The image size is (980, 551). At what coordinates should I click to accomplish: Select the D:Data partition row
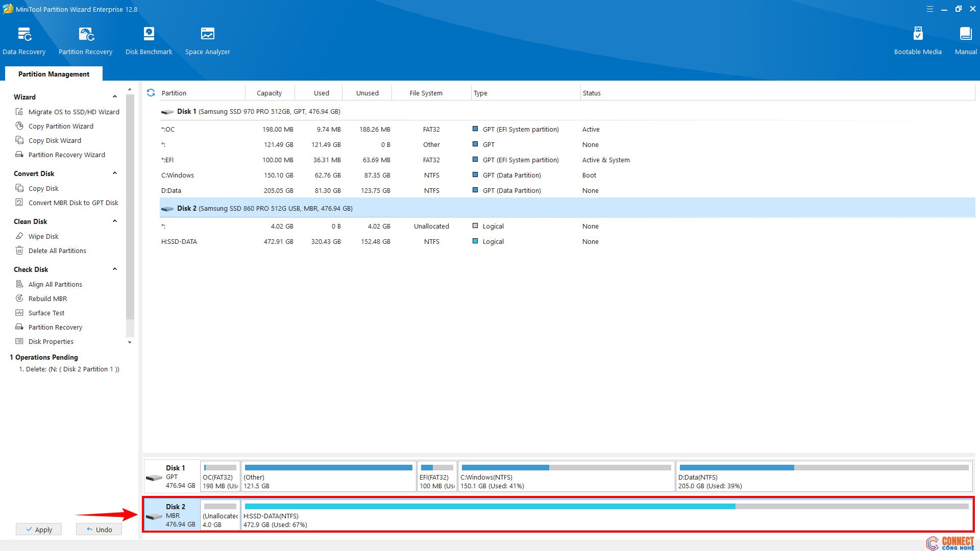click(567, 190)
